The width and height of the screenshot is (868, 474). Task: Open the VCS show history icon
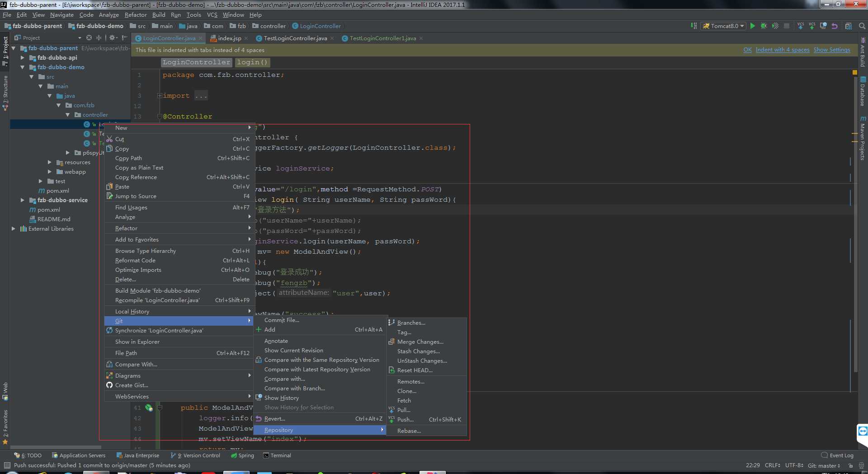click(x=823, y=26)
